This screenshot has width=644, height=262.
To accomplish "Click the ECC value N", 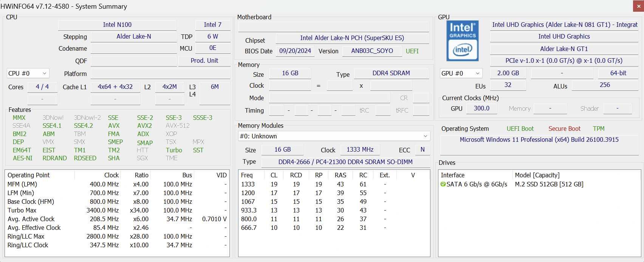I will click(423, 149).
